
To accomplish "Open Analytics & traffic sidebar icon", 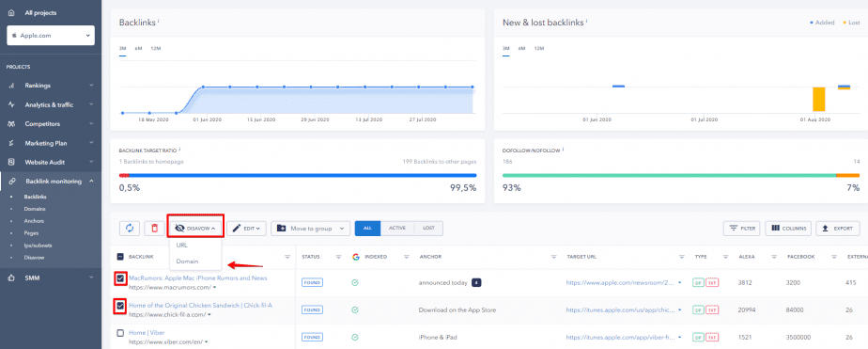I will [11, 104].
